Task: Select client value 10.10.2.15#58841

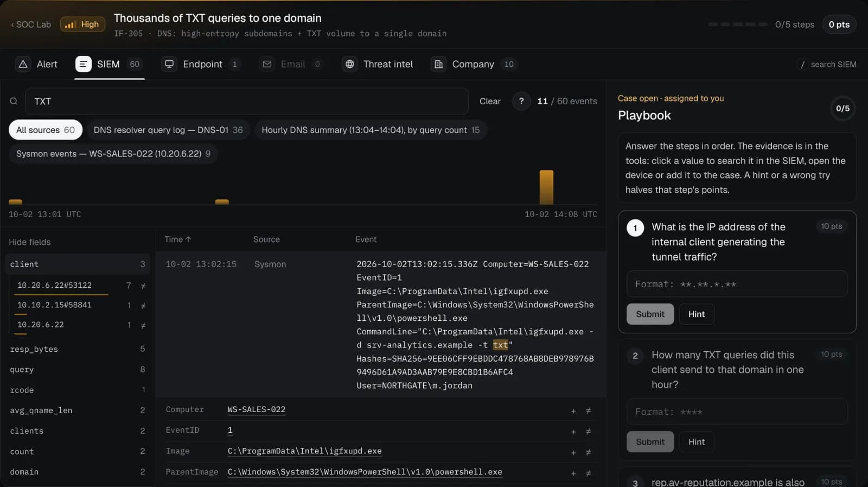Action: point(54,305)
